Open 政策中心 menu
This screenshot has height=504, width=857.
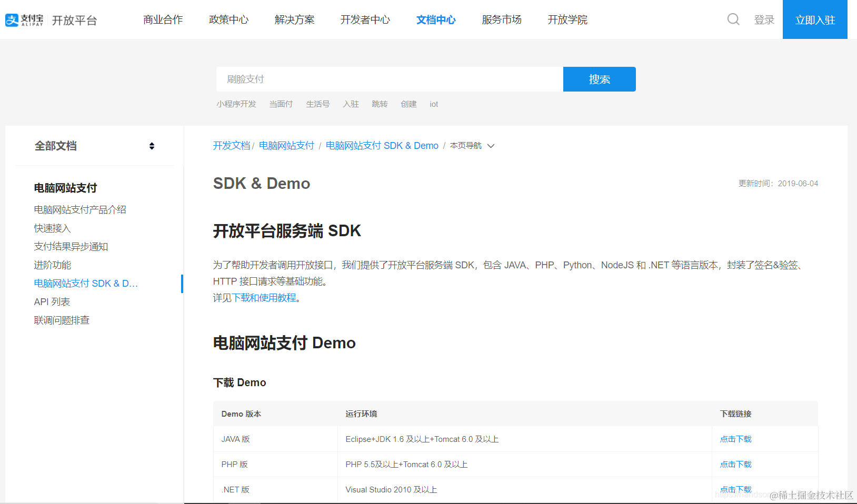(x=229, y=19)
